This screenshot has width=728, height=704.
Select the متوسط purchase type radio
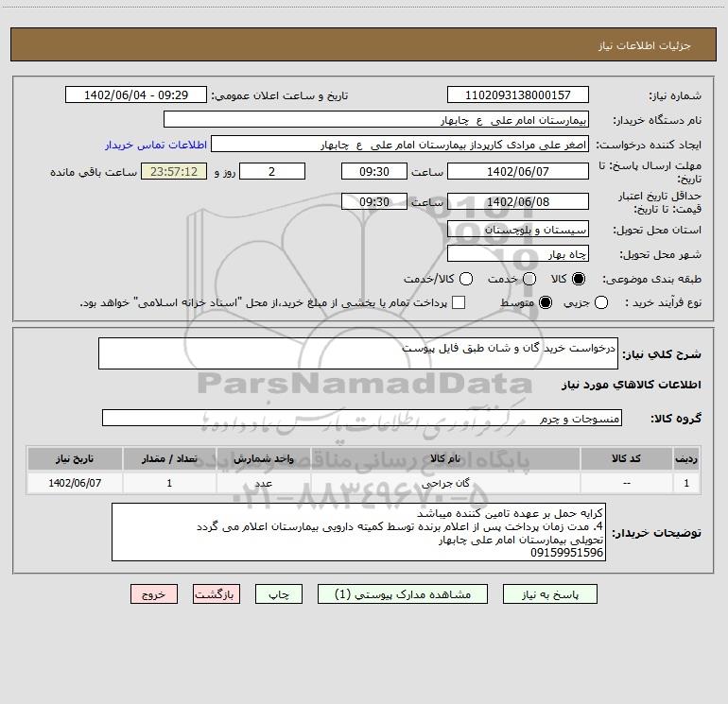tap(546, 302)
